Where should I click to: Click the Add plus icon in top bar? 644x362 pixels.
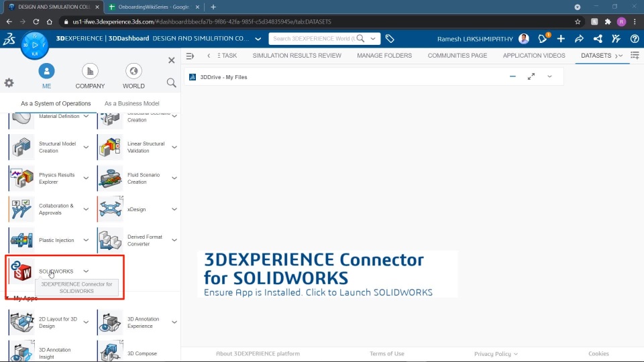561,39
